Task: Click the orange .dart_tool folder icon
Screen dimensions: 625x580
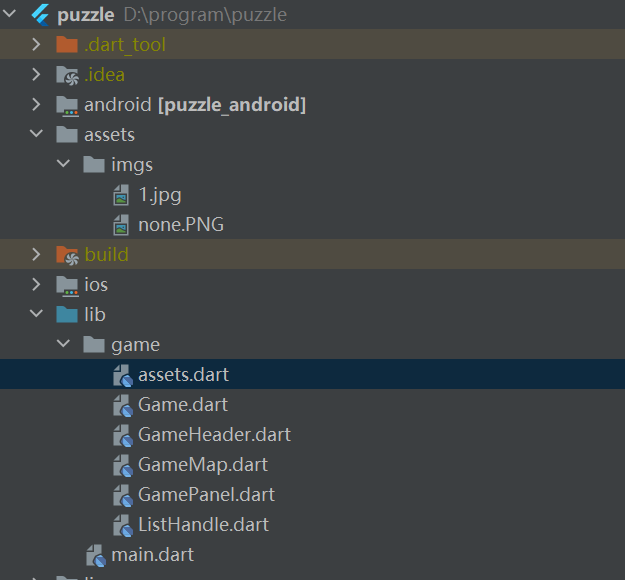Action: (67, 45)
